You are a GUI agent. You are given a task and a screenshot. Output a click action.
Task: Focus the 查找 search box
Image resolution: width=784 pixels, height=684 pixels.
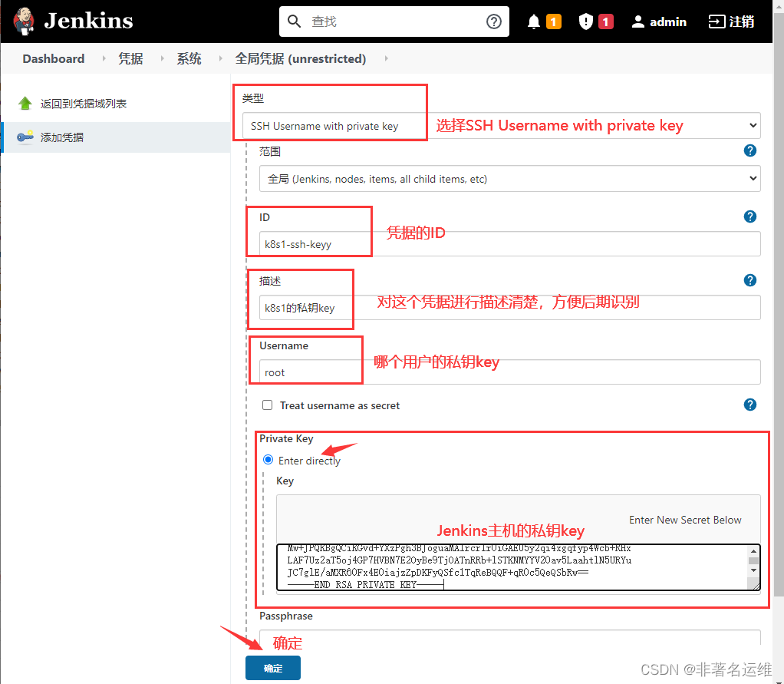[394, 21]
